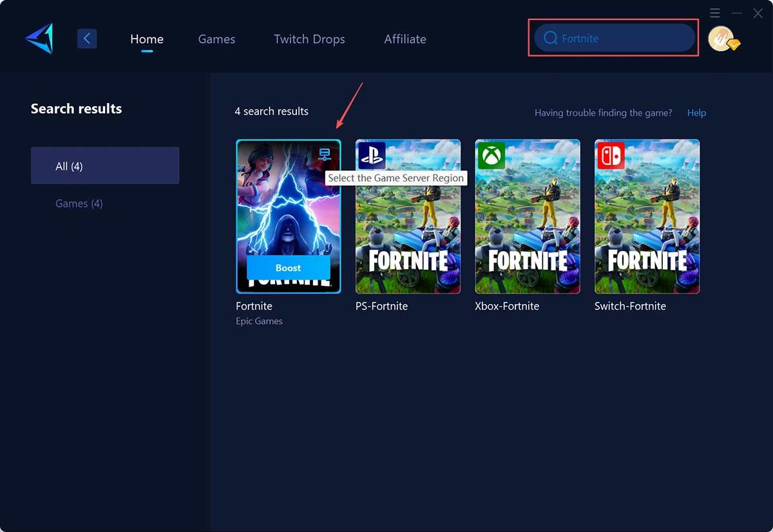Click the coin badge on the avatar

point(733,46)
